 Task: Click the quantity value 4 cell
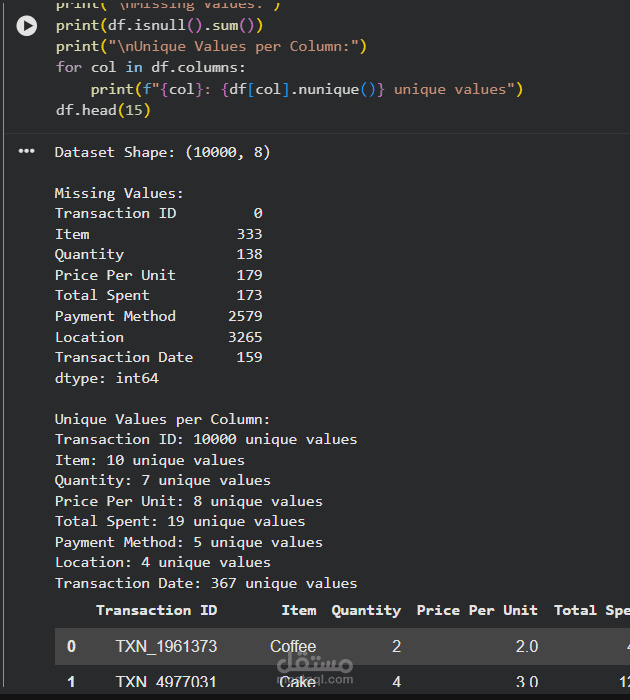pos(396,682)
